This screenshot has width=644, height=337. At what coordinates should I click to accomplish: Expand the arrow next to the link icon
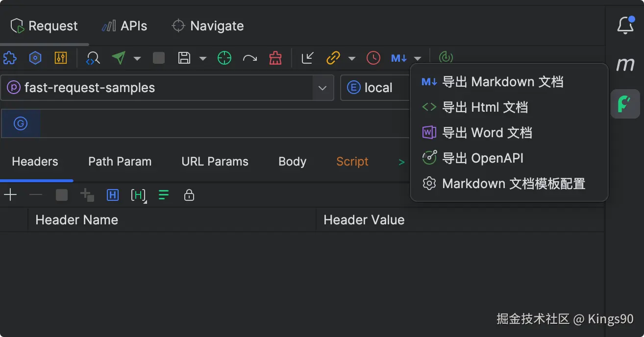click(x=351, y=58)
